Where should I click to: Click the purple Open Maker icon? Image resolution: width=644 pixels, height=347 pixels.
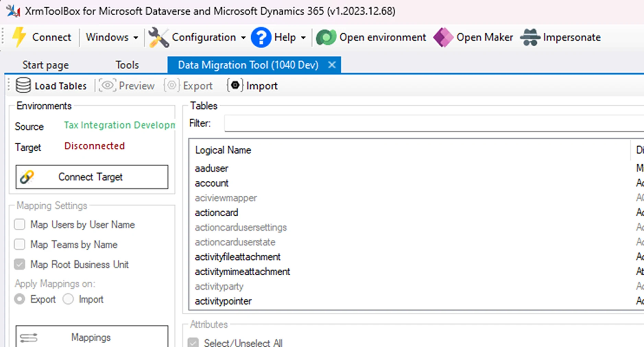(x=443, y=37)
